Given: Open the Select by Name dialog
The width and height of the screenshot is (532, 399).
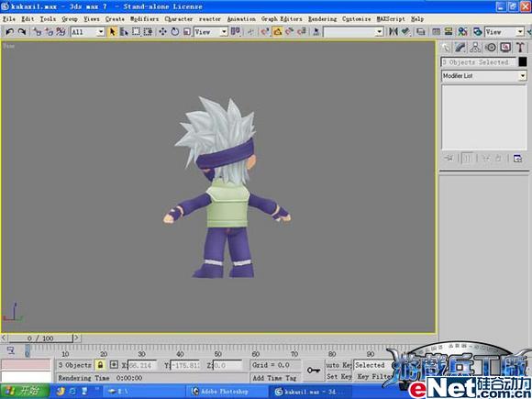Looking at the screenshot, I should tap(124, 32).
